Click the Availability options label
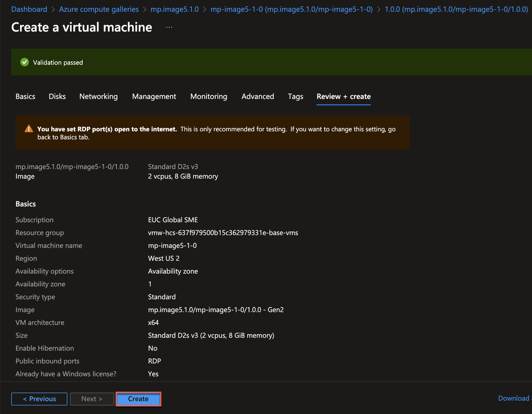Screen dimensions: 532x414 44,271
